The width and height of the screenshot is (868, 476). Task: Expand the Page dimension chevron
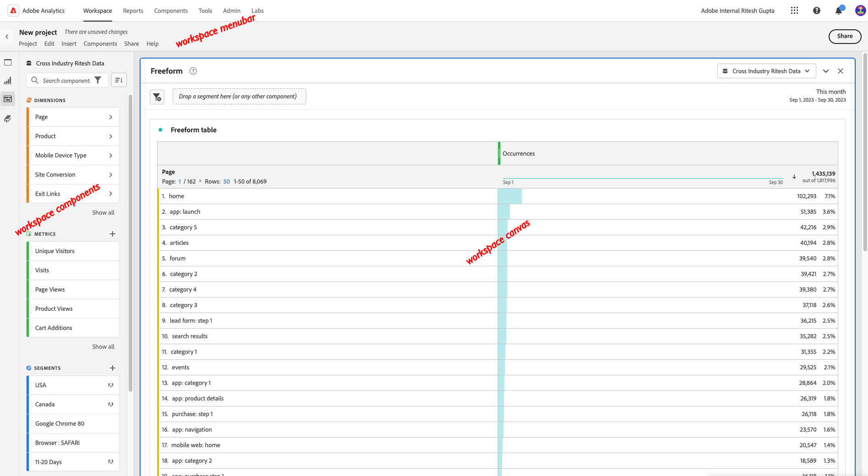[x=111, y=117]
